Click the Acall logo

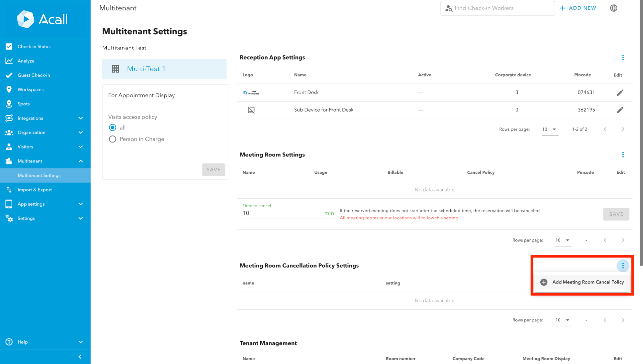42,19
